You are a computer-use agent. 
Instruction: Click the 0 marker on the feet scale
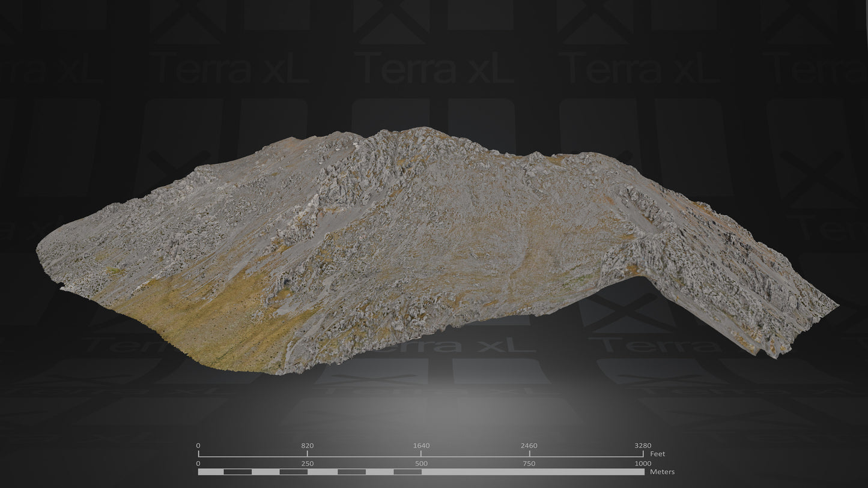(x=198, y=445)
